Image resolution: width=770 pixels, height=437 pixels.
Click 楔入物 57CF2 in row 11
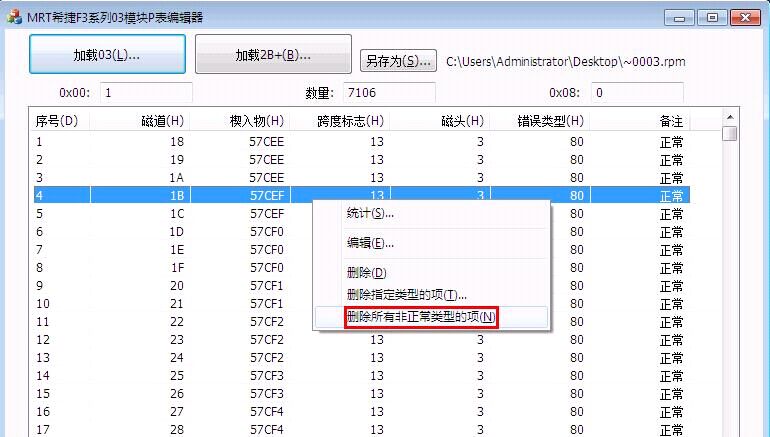tap(267, 322)
